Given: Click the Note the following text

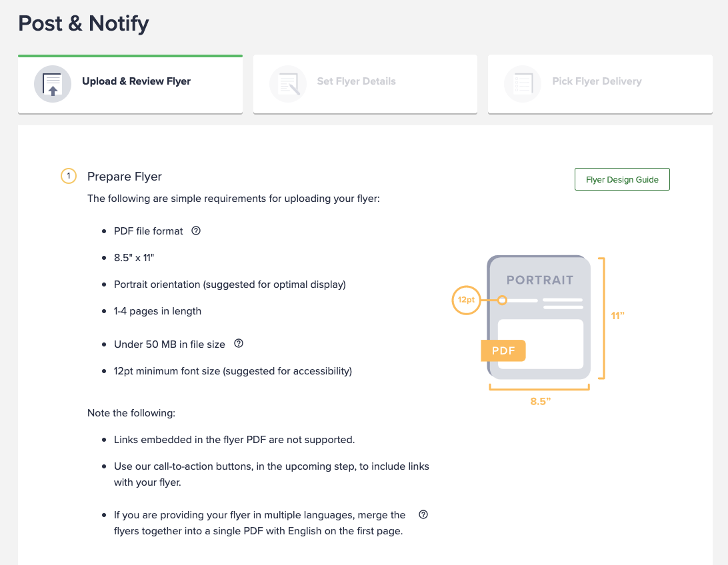Looking at the screenshot, I should (131, 413).
